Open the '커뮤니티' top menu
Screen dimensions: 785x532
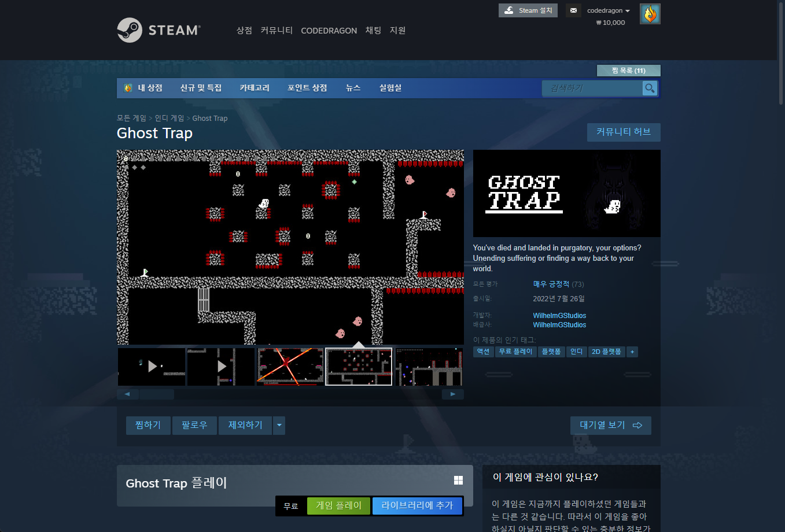pos(277,30)
